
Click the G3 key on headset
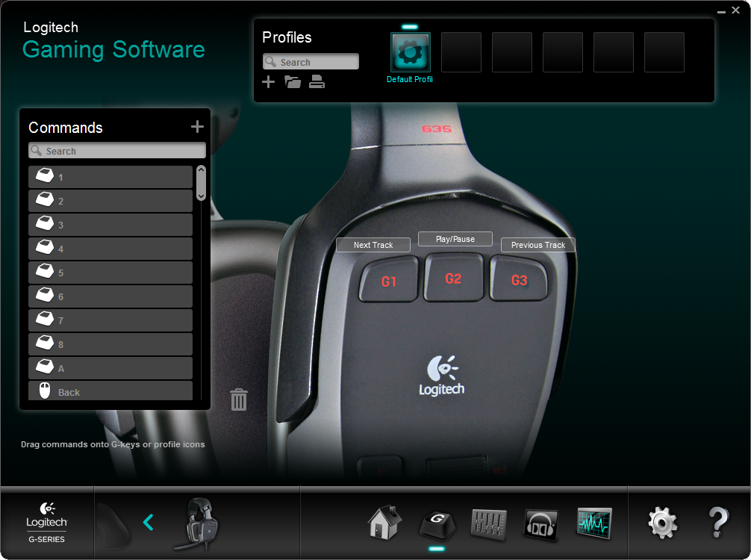click(x=519, y=280)
